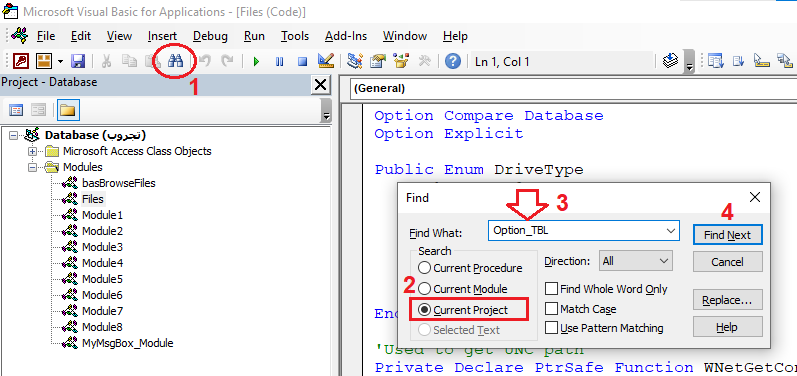Open the Debug menu
This screenshot has height=376, width=797.
point(210,36)
